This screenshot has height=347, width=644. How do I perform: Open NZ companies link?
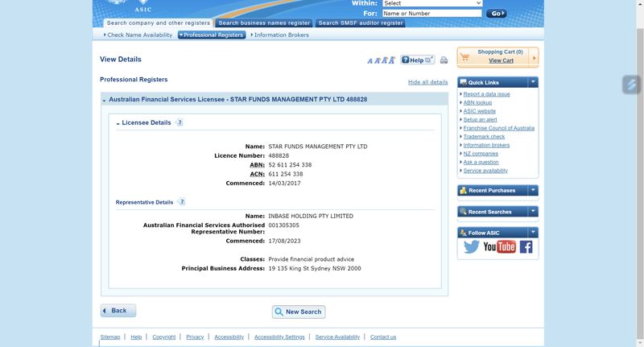[481, 154]
